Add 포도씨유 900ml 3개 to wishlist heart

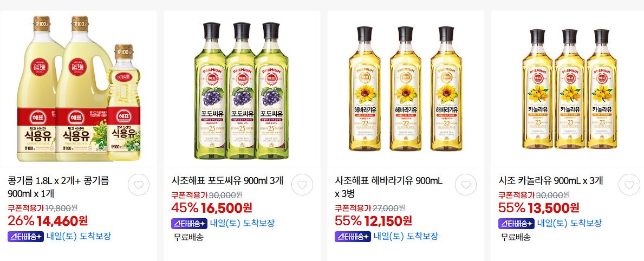(x=302, y=185)
